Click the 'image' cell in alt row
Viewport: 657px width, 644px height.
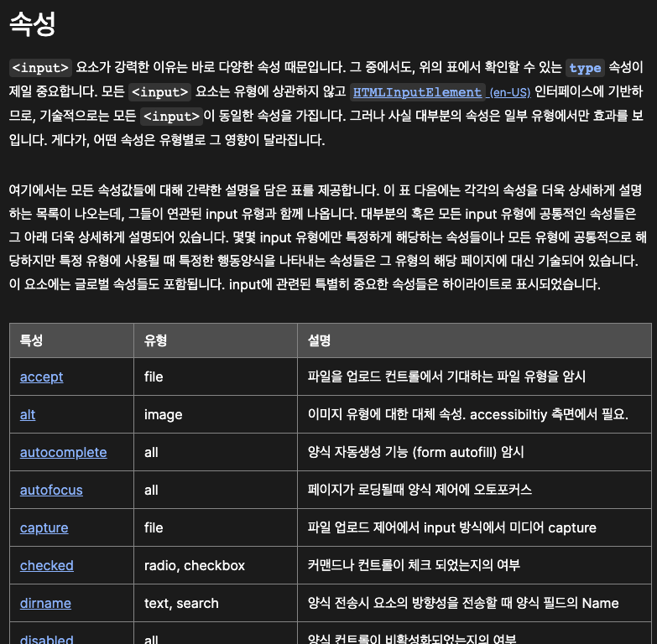pos(216,414)
